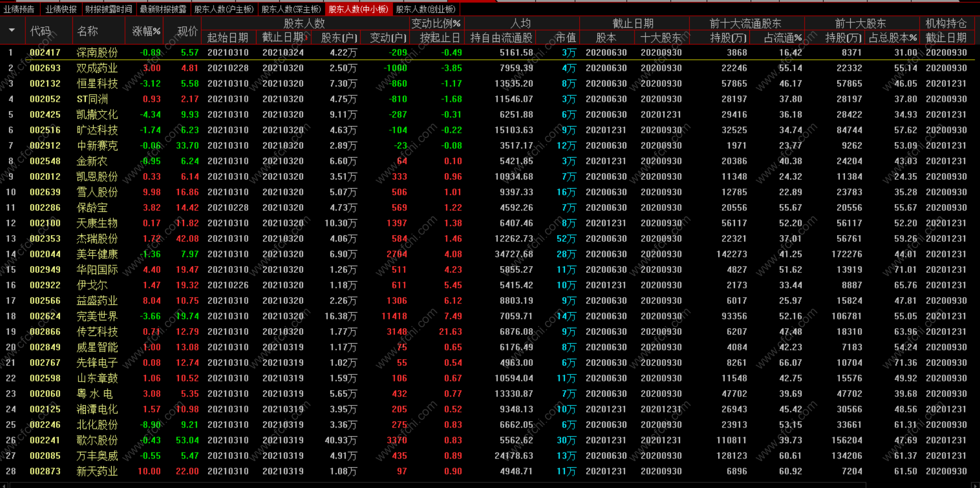Viewport: 980px width, 488px height.
Task: Select stock row 湘潭电化
Action: click(487, 409)
